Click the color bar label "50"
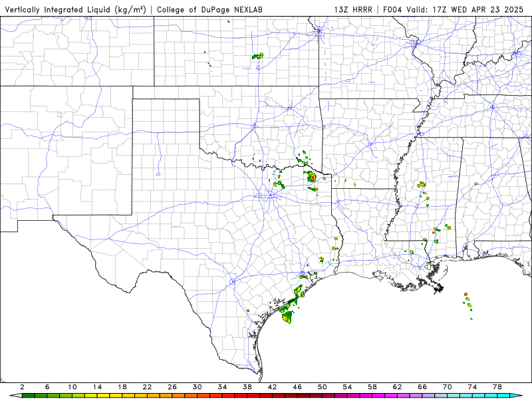This screenshot has width=532, height=399. [323, 387]
